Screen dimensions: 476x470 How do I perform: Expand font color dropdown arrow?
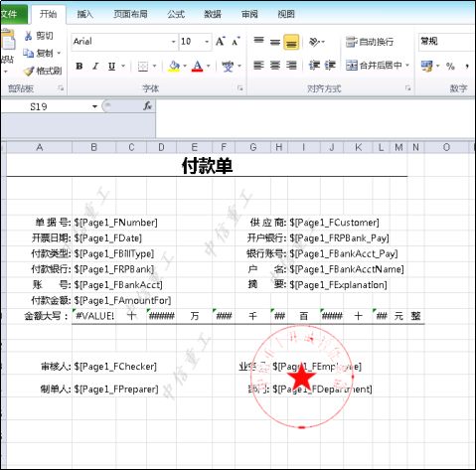[209, 67]
